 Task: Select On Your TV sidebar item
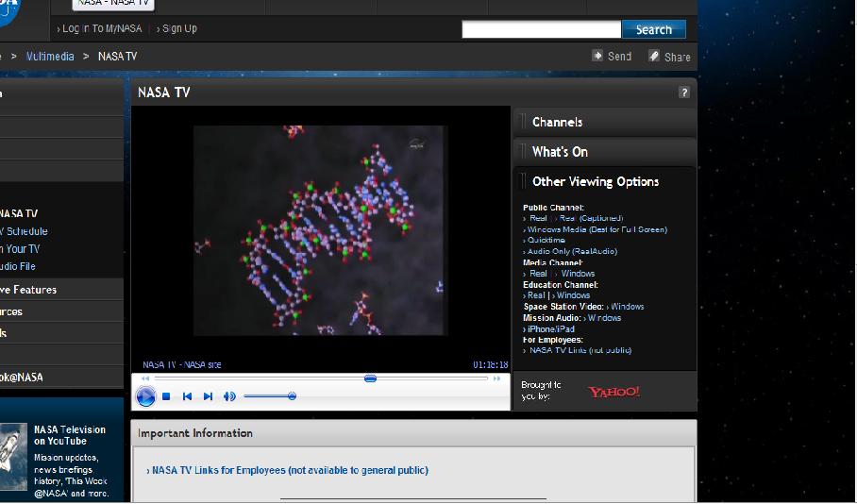coord(20,249)
